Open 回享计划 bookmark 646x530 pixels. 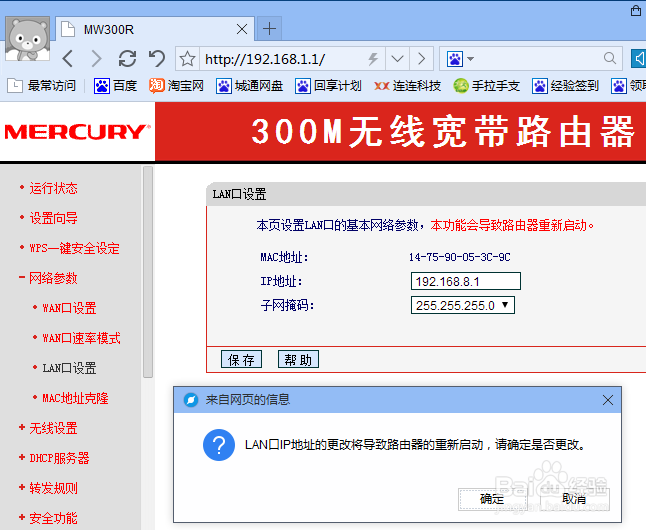[328, 86]
